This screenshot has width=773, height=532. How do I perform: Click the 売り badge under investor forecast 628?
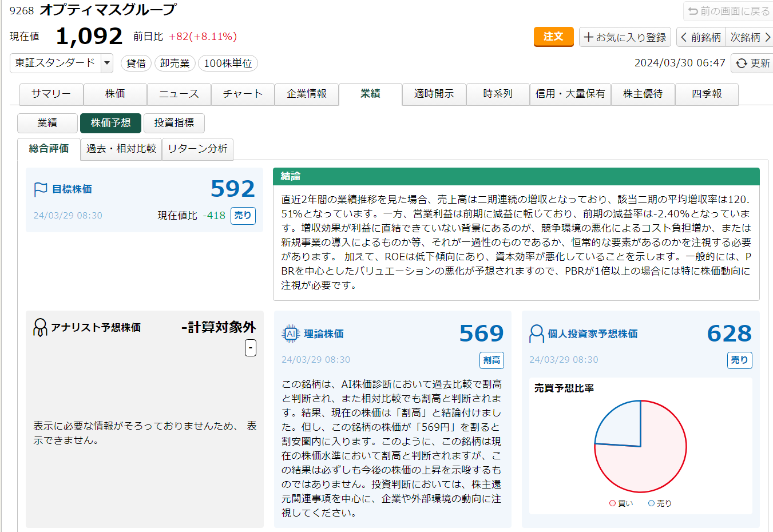coord(739,360)
